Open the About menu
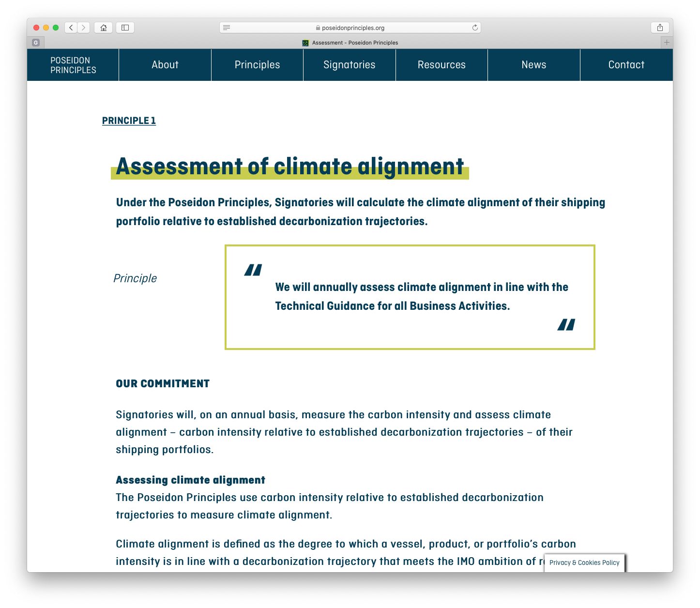Image resolution: width=700 pixels, height=608 pixels. 165,65
